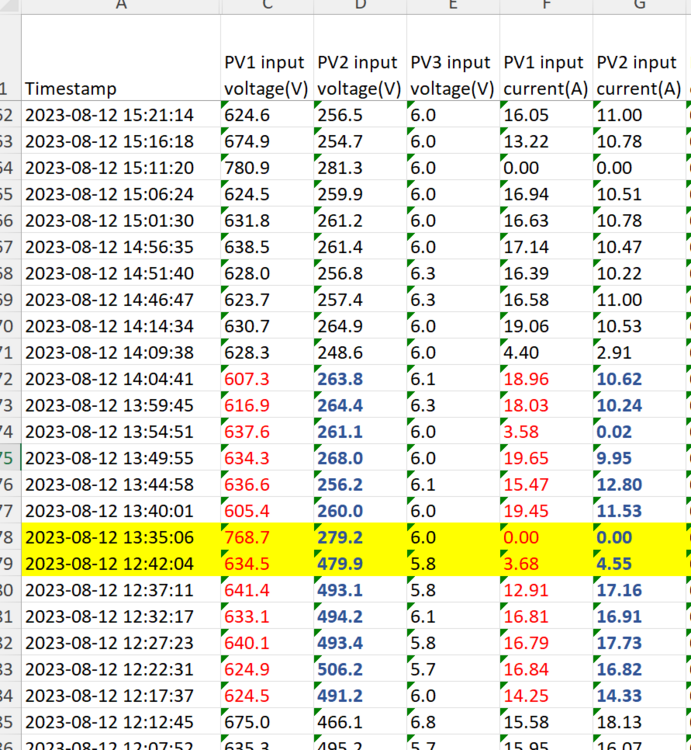Select column C header

tap(267, 6)
